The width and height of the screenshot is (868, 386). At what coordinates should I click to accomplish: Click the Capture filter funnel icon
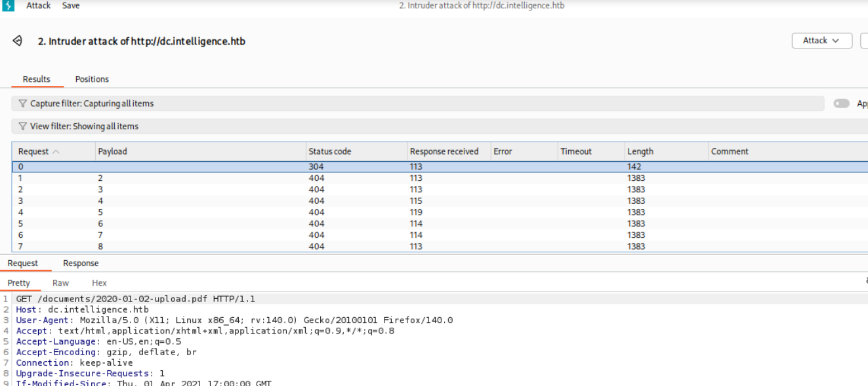click(22, 104)
